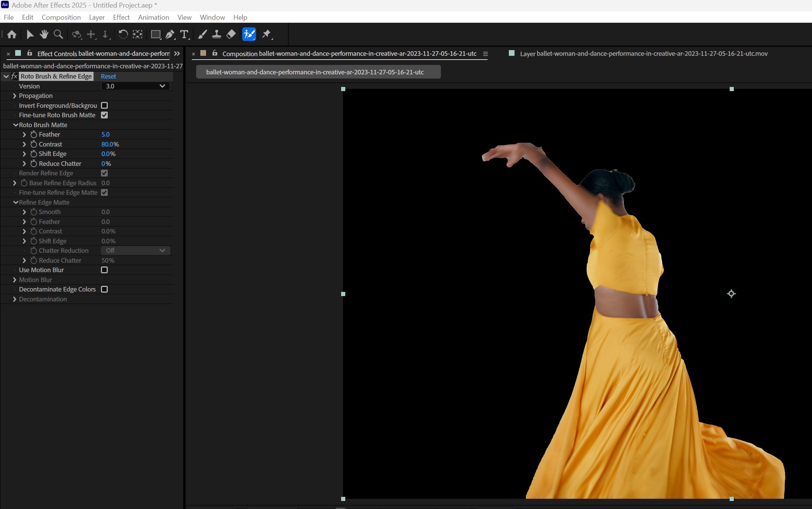Collapse the Roto Brush & Refine Edge effect
This screenshot has height=509, width=812.
click(6, 76)
